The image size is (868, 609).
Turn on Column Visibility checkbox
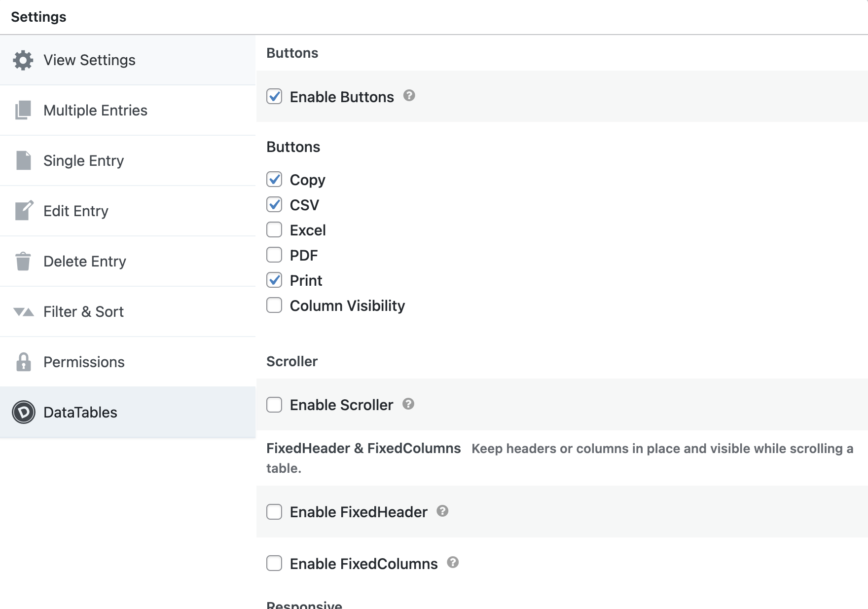[274, 305]
